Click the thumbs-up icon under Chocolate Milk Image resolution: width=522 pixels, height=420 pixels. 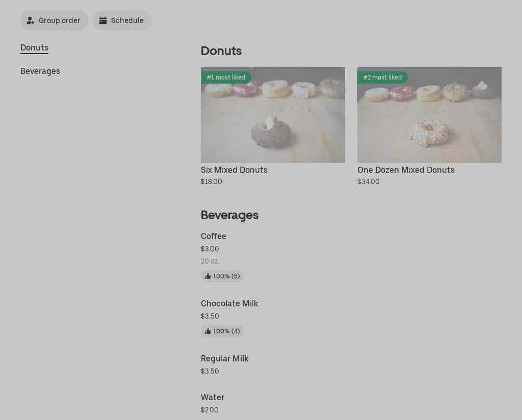click(208, 331)
